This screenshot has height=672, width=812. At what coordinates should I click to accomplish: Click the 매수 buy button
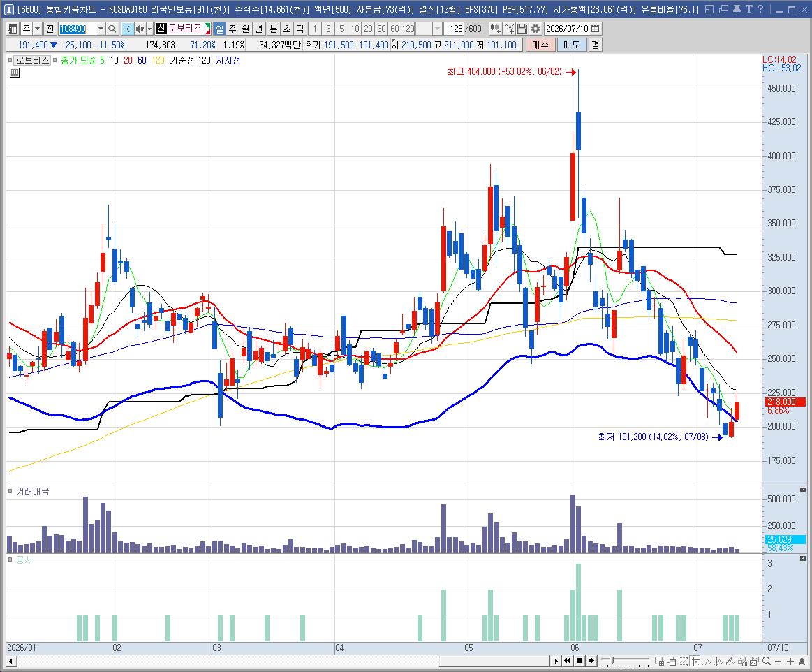(540, 45)
